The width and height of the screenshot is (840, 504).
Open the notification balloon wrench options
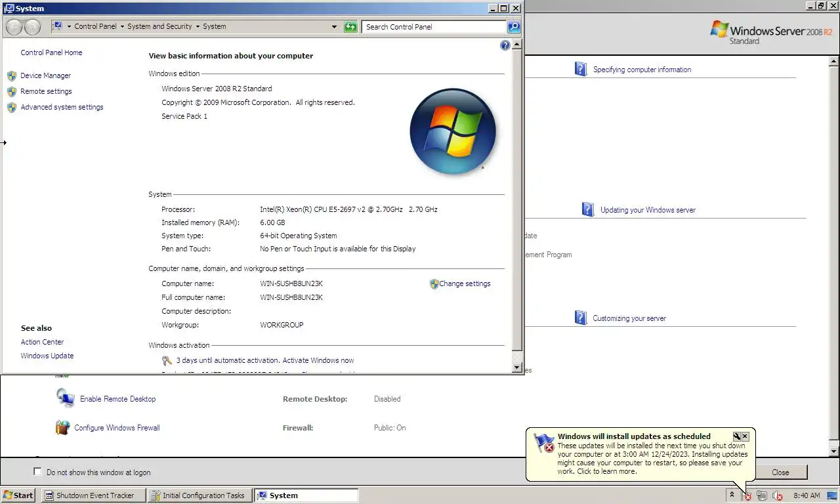point(736,436)
